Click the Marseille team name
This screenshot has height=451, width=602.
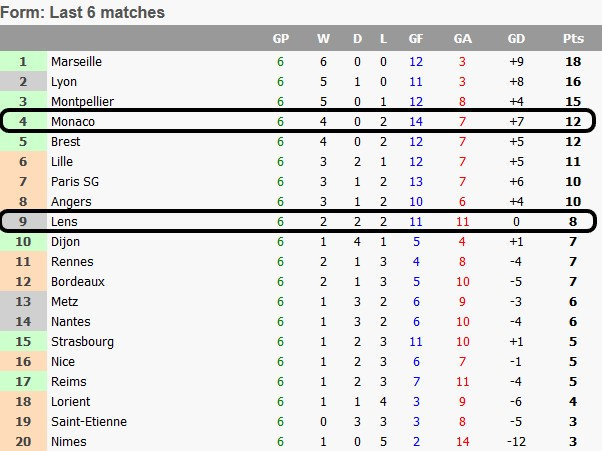76,62
